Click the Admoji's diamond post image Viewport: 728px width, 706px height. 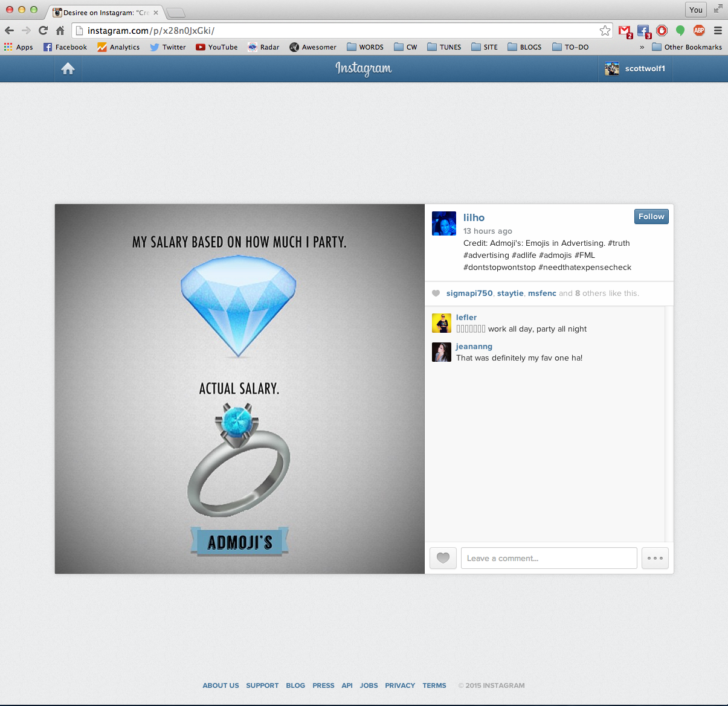(x=240, y=389)
